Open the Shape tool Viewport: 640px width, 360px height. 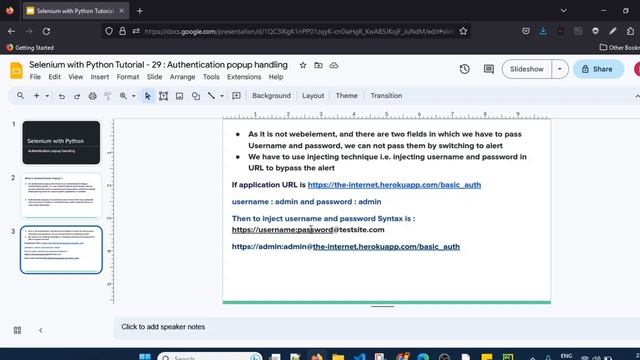point(196,96)
